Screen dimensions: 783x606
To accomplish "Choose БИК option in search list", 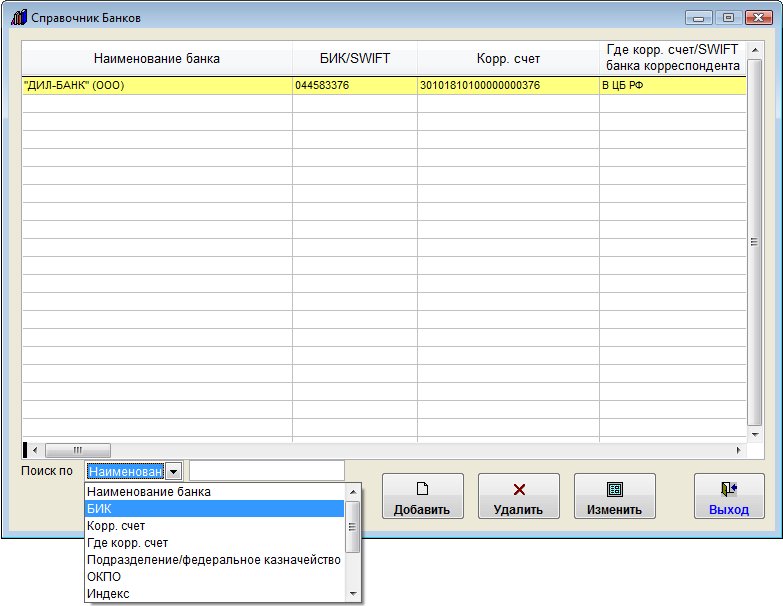I will (x=215, y=509).
